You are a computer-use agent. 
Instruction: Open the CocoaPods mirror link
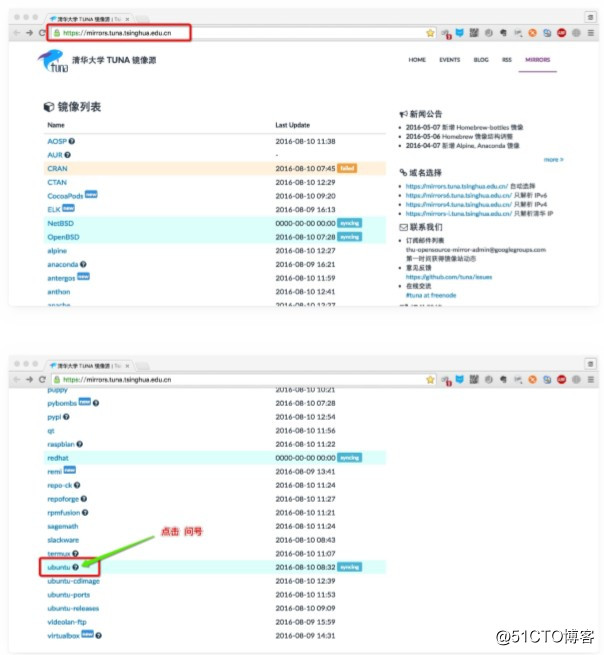click(x=65, y=196)
